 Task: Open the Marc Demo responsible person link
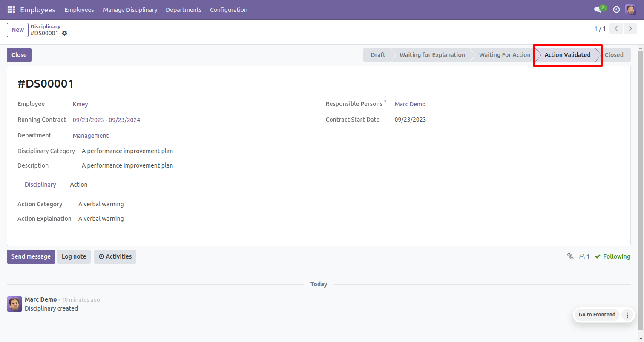point(410,104)
